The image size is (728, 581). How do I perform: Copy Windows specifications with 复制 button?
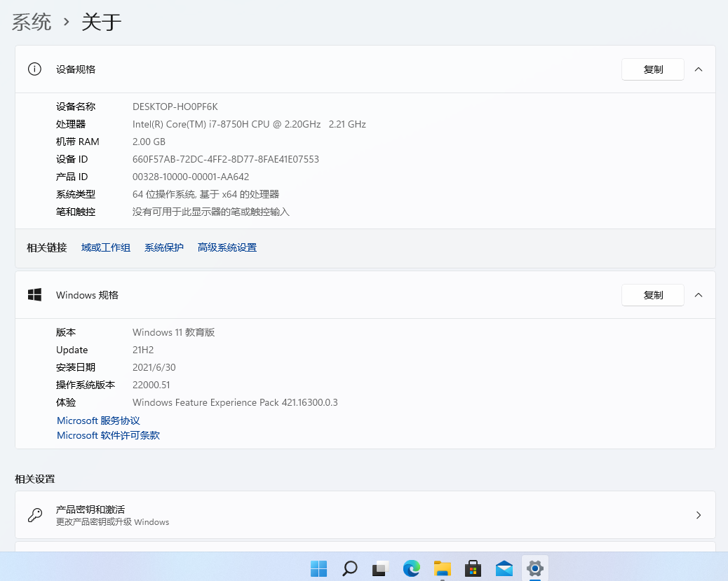(x=653, y=294)
